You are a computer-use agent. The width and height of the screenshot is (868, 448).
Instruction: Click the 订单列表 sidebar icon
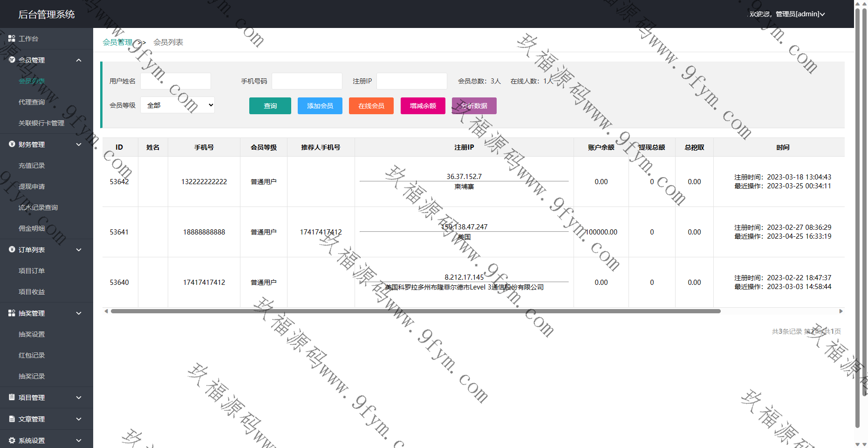(12, 250)
